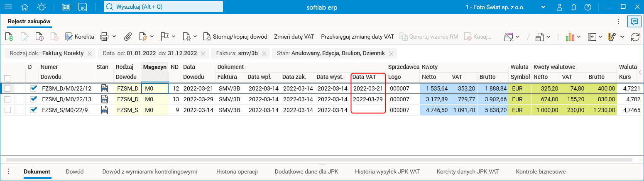Viewport: 644px width, 181px height.
Task: Expand the flag dropdown arrow
Action: coord(174,37)
